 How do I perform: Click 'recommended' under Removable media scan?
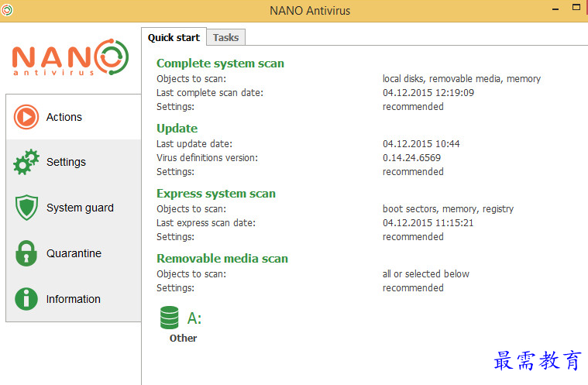point(413,287)
